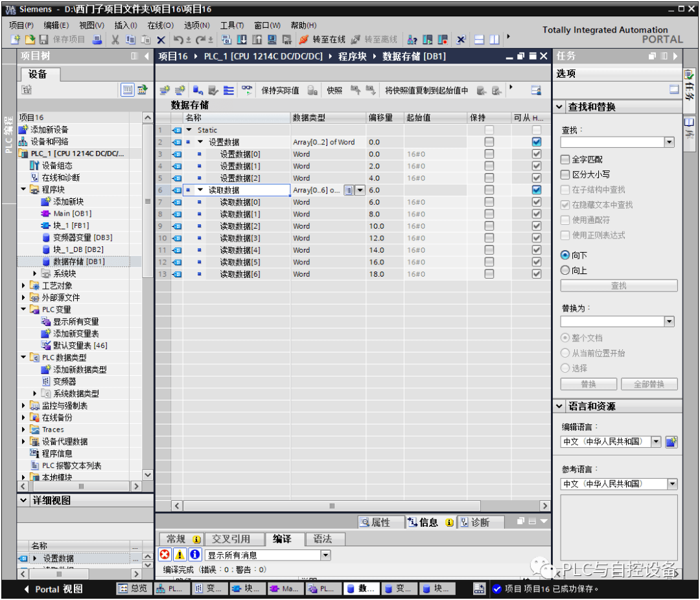The width and height of the screenshot is (700, 600).
Task: Click the 快照 snapshot button
Action: point(334,91)
